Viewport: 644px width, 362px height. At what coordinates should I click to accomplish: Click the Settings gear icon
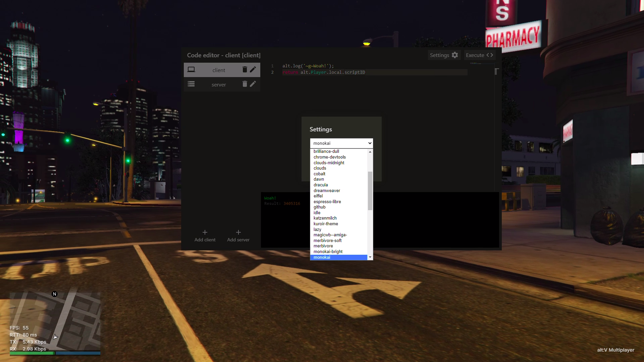(x=455, y=55)
